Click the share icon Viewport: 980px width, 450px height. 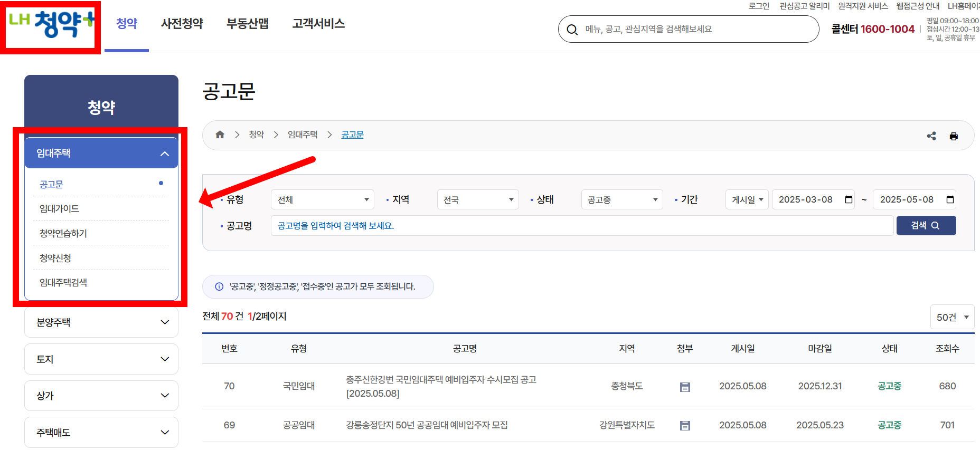pos(931,136)
